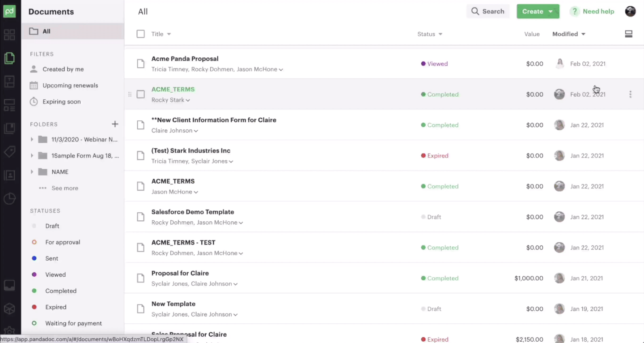The width and height of the screenshot is (644, 343).
Task: Open the New Template document
Action: pos(174,304)
